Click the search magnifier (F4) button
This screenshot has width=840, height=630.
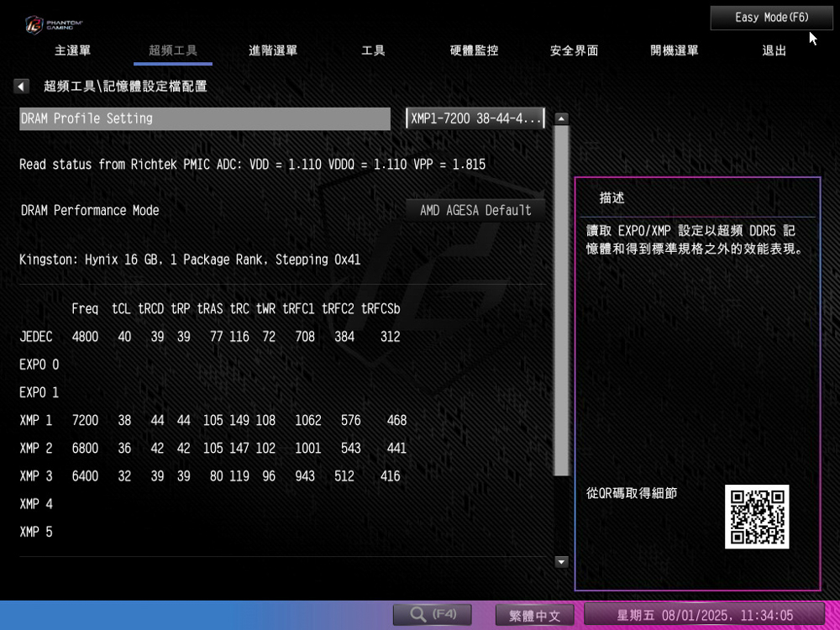[x=432, y=615]
